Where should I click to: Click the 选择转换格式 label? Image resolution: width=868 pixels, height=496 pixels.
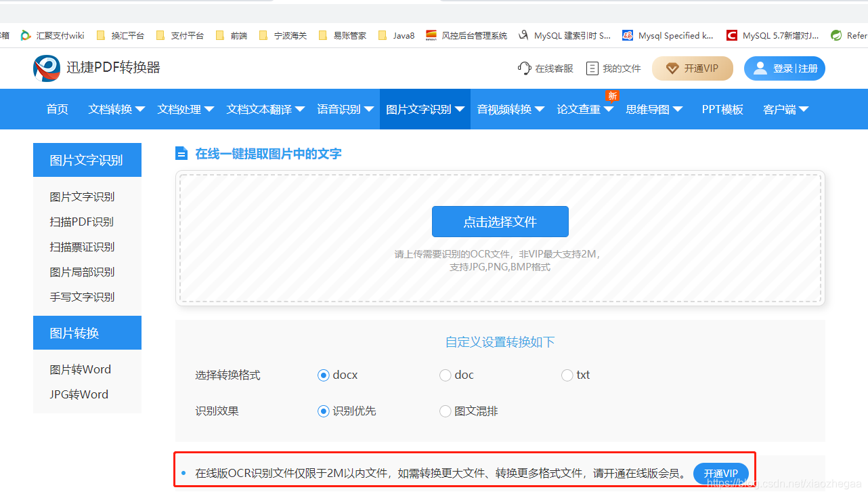(227, 375)
